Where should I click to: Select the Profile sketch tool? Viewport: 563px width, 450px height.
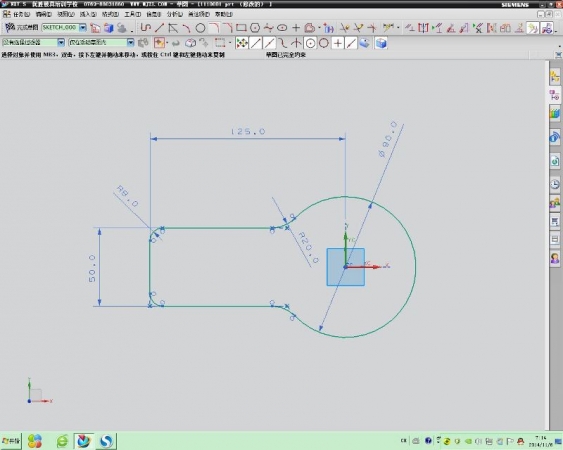pos(146,28)
